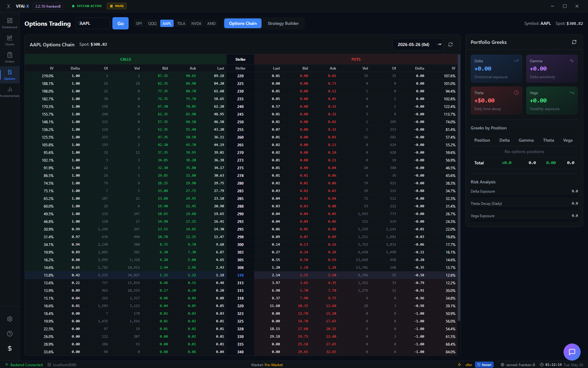
Task: Click put ask 2.50 at strike 310
Action: [x=332, y=275]
